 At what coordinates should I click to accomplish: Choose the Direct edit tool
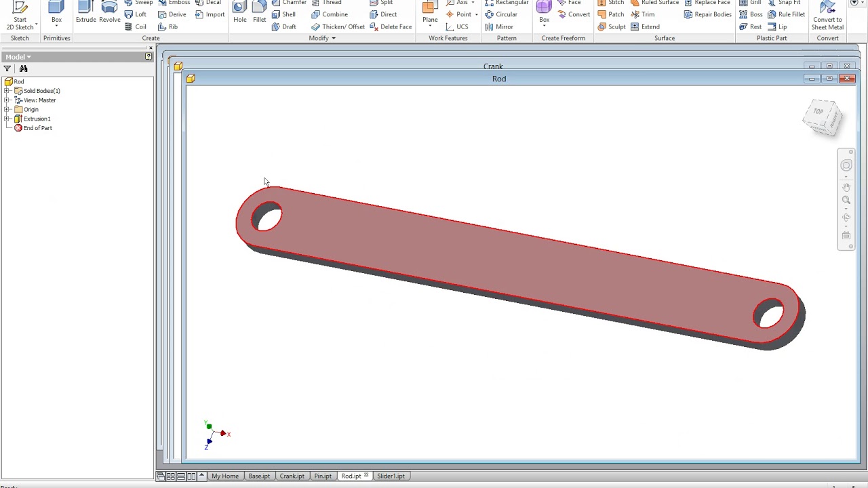384,14
